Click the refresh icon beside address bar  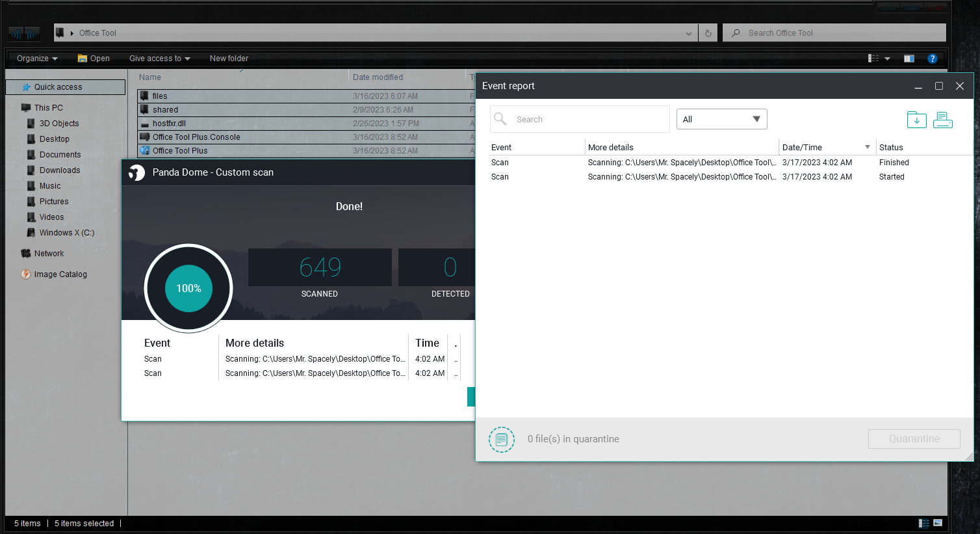pos(708,33)
